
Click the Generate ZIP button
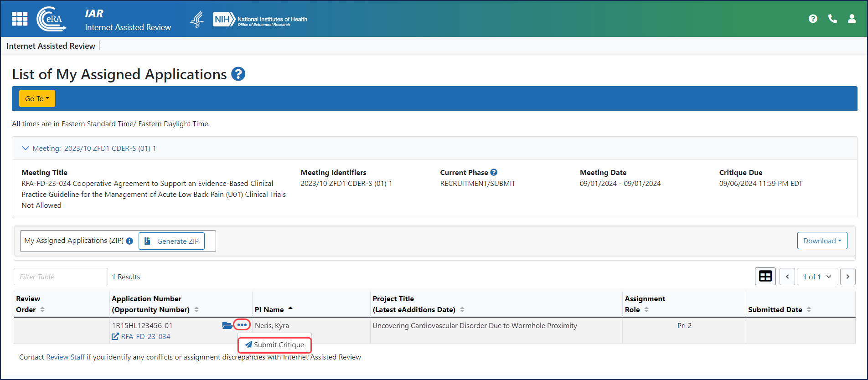(x=171, y=241)
